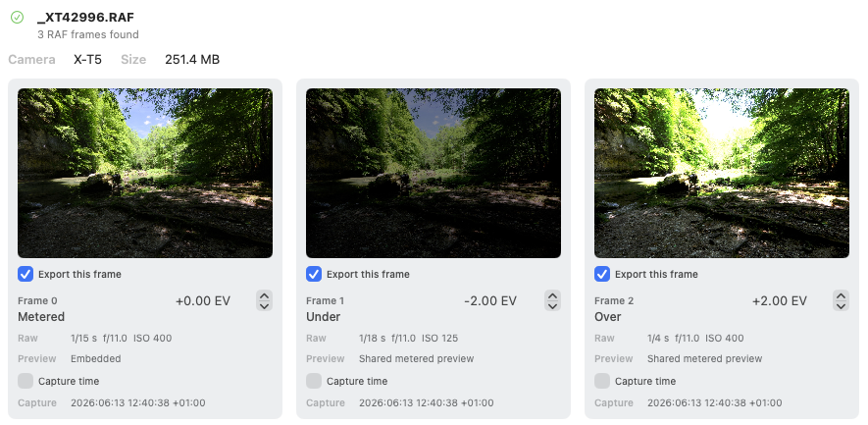The image size is (868, 425).
Task: Uncheck Export this frame for Frame 1
Action: (314, 274)
